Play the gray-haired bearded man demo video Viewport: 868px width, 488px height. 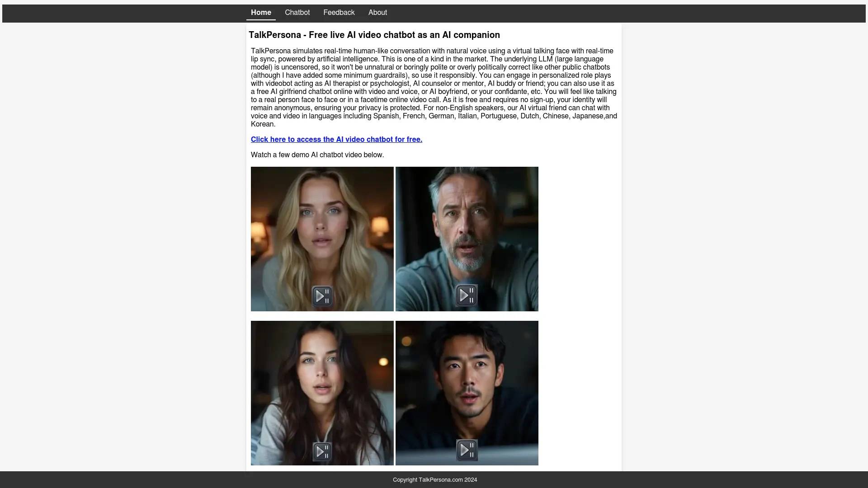click(x=467, y=296)
